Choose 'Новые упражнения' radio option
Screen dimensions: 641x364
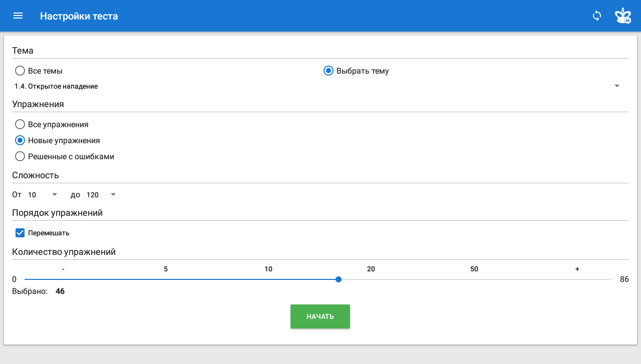point(20,140)
